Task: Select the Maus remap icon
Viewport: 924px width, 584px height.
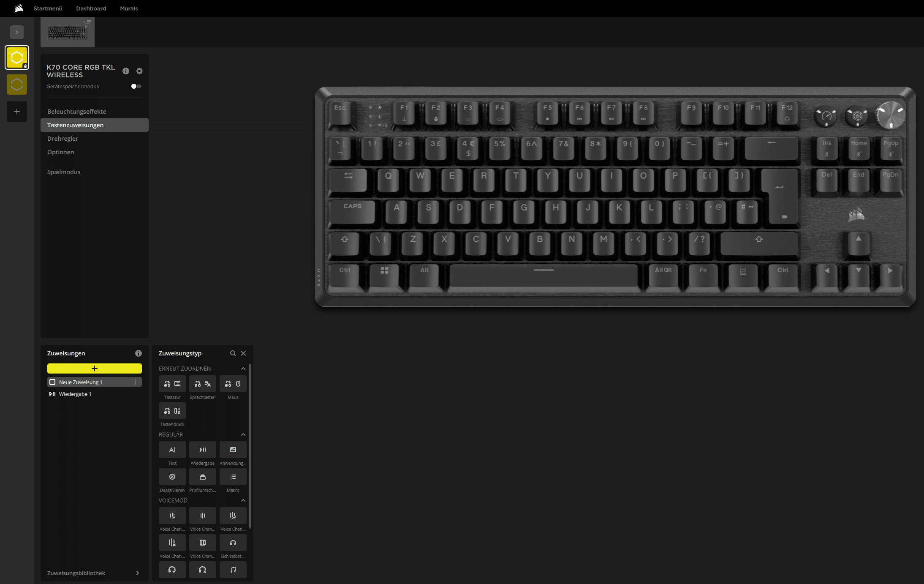Action: (233, 384)
